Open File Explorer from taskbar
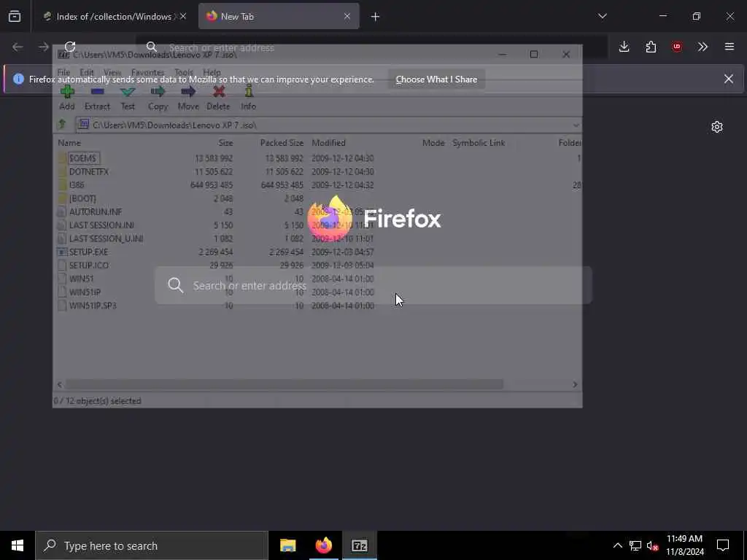 pos(287,545)
